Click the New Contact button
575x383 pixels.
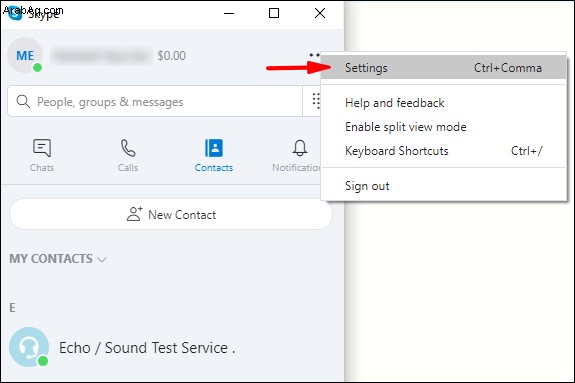(171, 214)
